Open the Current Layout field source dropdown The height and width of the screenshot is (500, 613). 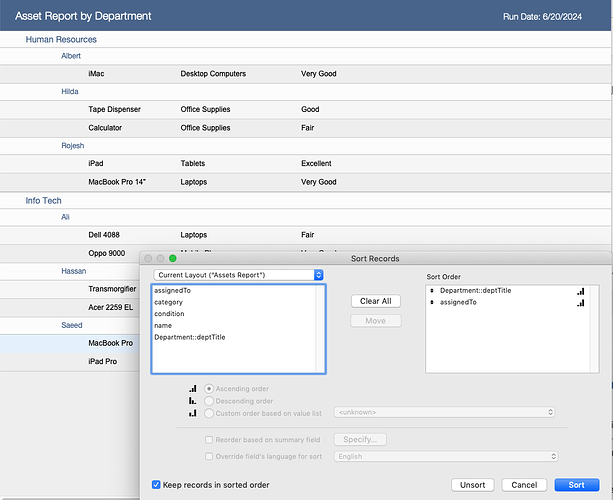[238, 274]
